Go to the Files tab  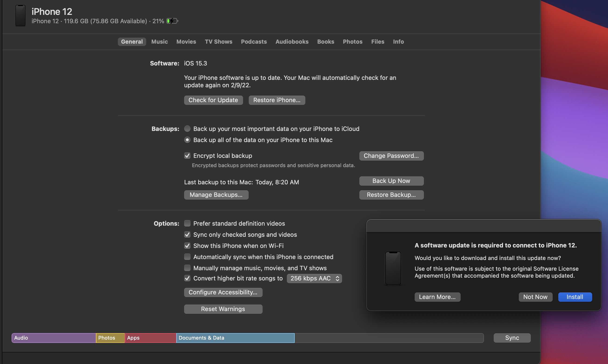coord(377,42)
